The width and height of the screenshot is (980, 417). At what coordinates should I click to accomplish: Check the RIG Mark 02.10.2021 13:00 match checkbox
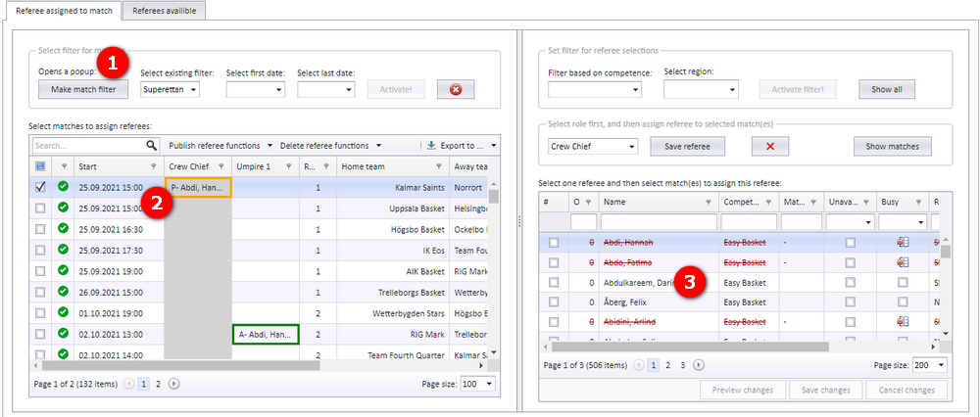click(x=40, y=334)
